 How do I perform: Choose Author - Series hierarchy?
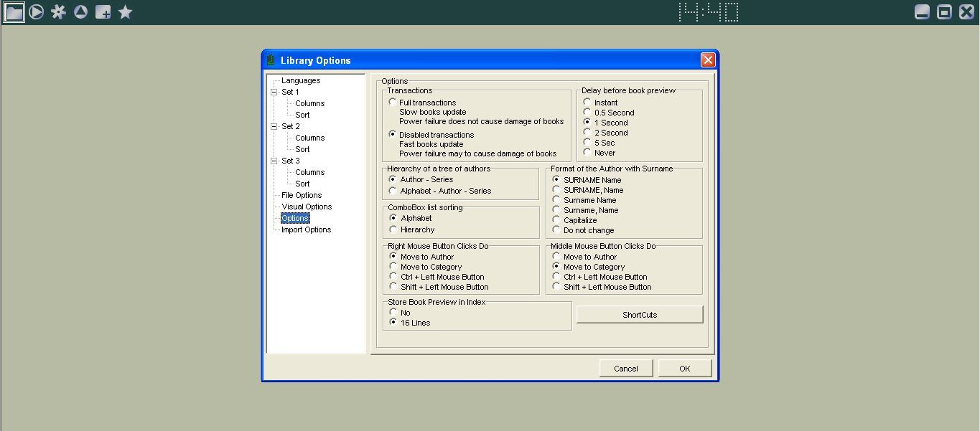(393, 179)
